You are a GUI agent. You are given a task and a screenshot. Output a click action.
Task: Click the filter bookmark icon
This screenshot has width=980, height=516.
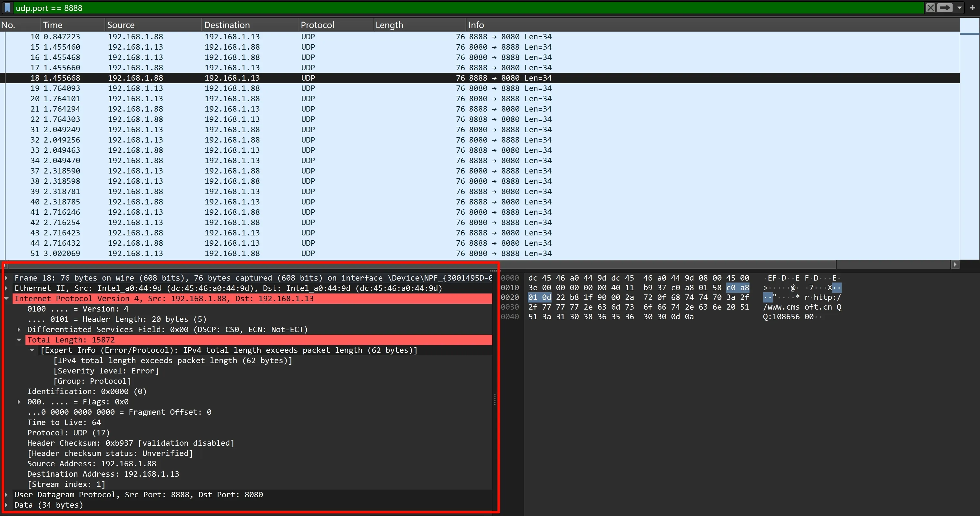(x=7, y=8)
